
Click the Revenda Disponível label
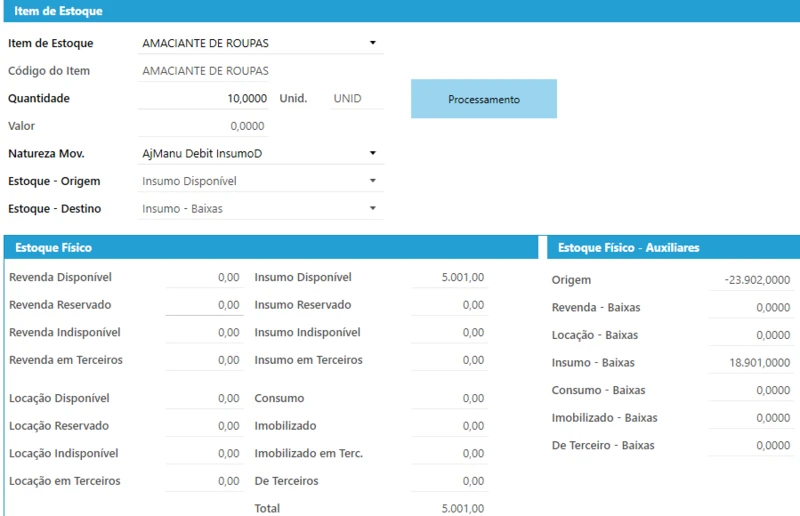point(60,277)
